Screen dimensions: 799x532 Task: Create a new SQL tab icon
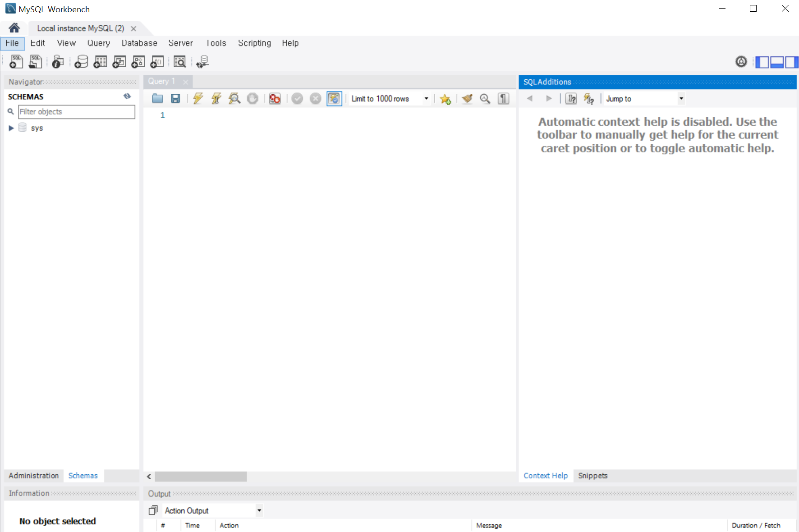click(x=16, y=61)
